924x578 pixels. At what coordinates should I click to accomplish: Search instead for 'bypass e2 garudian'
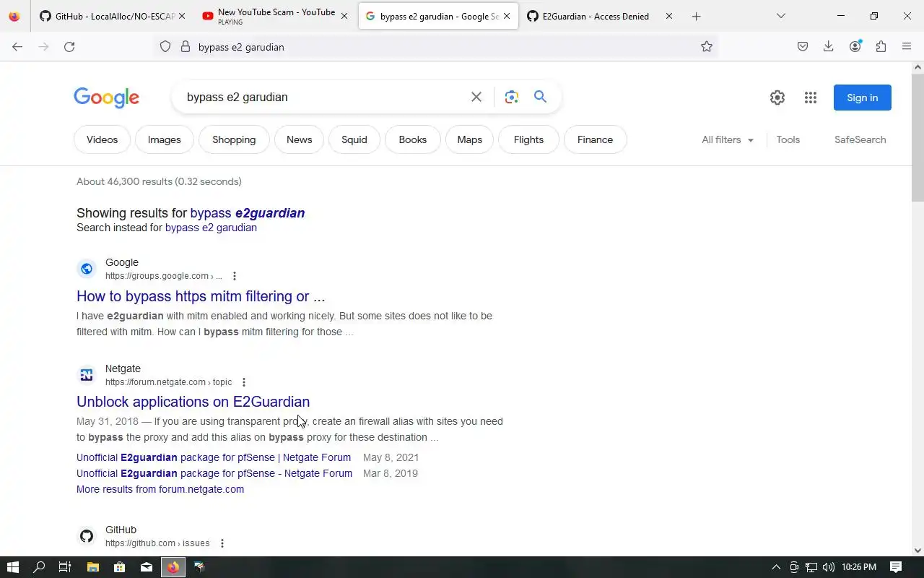[211, 228]
